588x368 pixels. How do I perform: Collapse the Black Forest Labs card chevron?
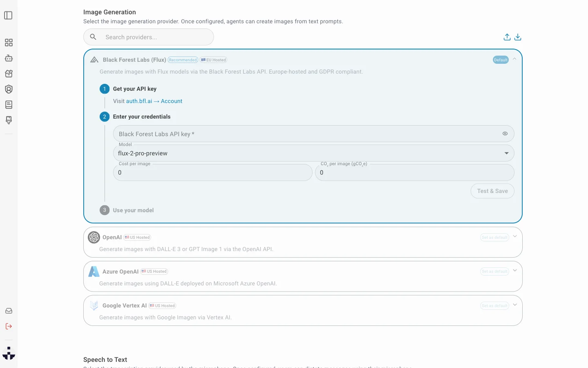tap(514, 59)
